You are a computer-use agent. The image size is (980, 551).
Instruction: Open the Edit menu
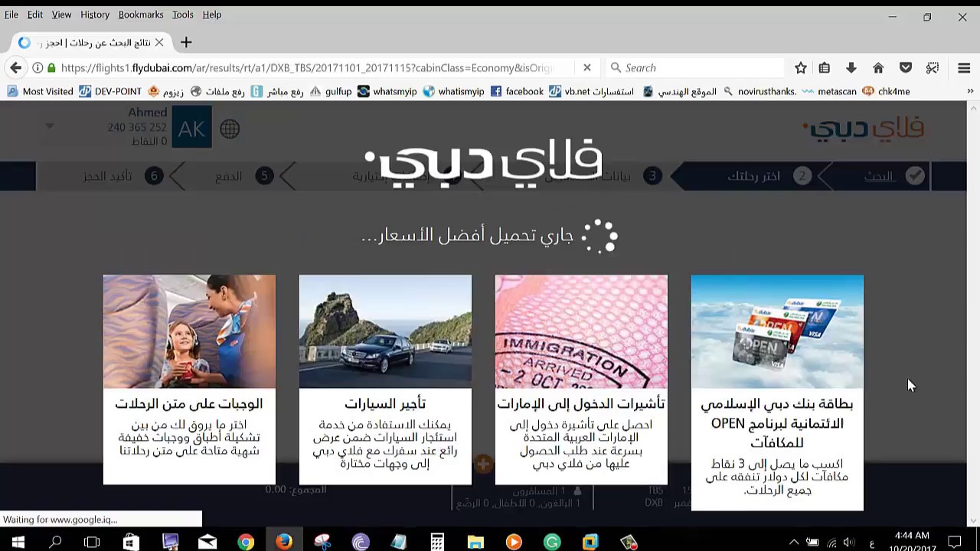pyautogui.click(x=35, y=15)
